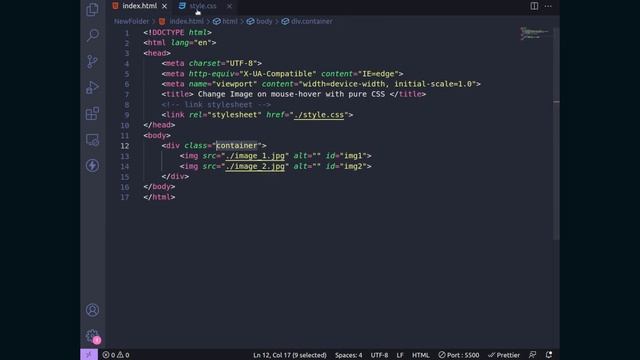
Task: Click the remote window indicator in status bar
Action: point(89,355)
